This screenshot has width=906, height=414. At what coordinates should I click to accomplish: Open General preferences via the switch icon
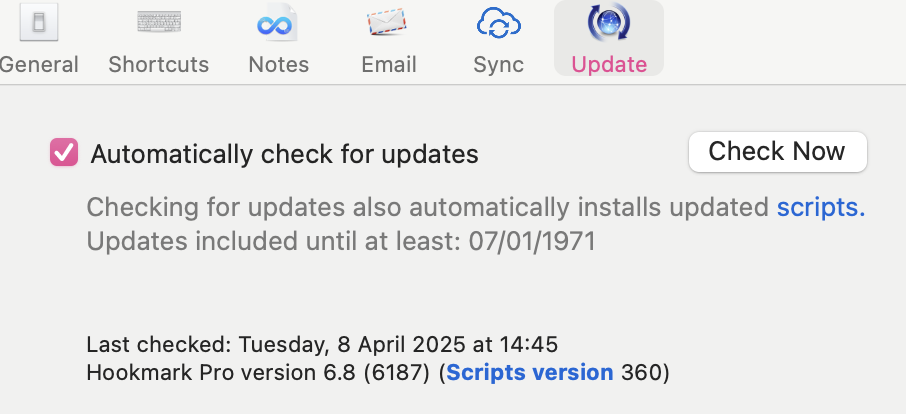(39, 22)
